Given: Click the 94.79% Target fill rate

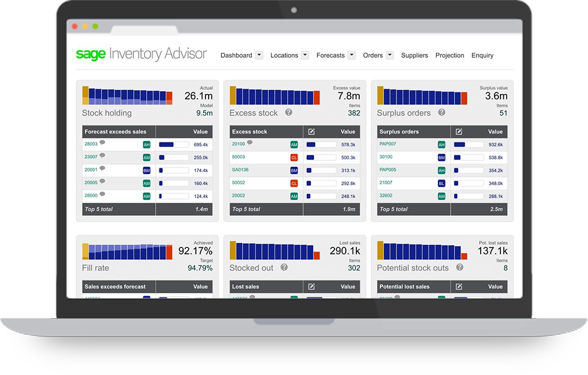Looking at the screenshot, I should coord(200,268).
